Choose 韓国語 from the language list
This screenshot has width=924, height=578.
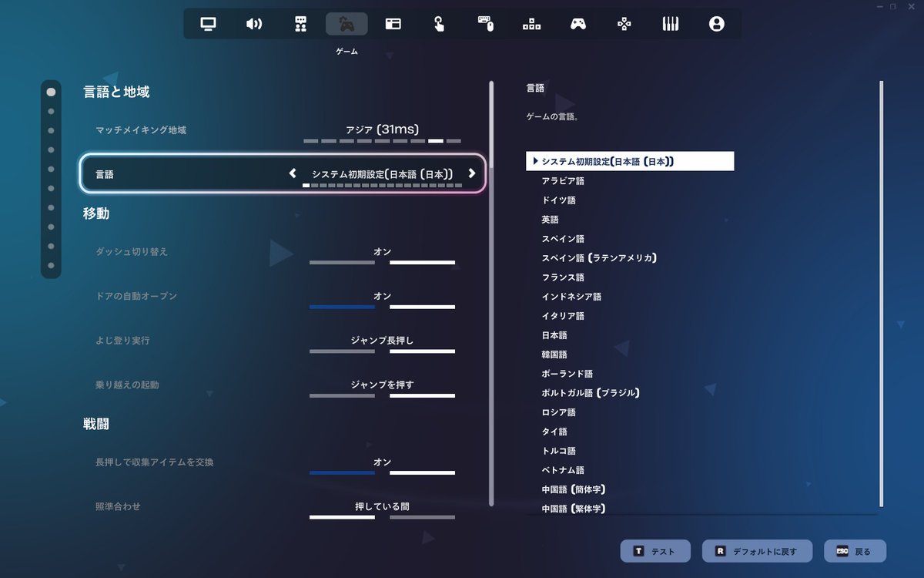coord(554,355)
